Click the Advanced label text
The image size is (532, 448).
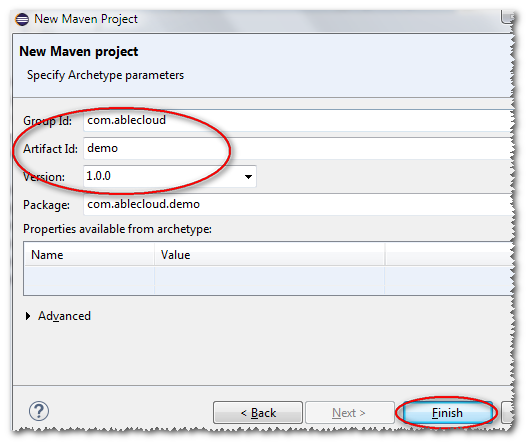coord(64,316)
